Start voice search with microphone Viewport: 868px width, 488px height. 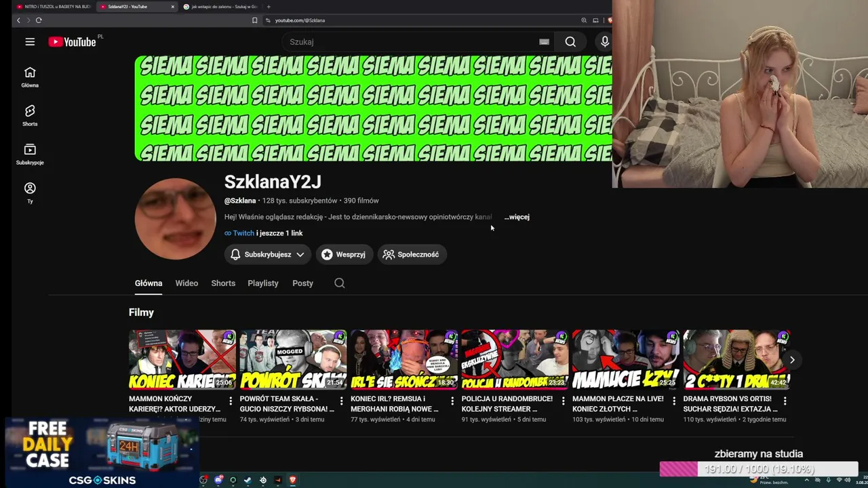tap(605, 42)
